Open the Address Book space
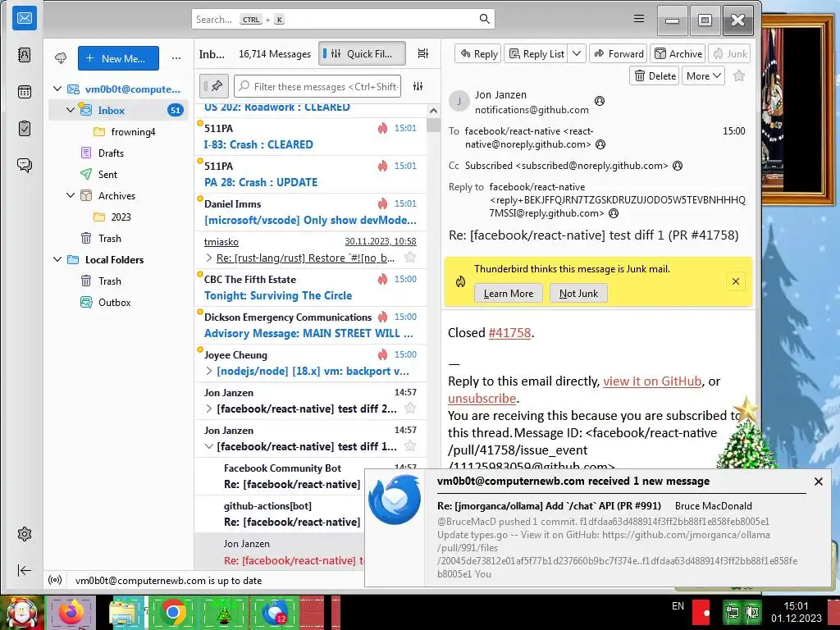Viewport: 840px width, 630px height. pyautogui.click(x=25, y=55)
